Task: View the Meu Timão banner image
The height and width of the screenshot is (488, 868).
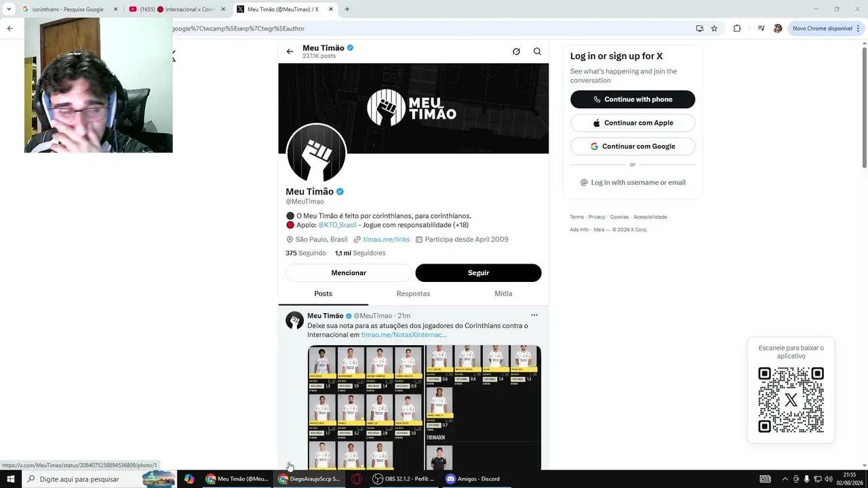Action: pos(414,108)
